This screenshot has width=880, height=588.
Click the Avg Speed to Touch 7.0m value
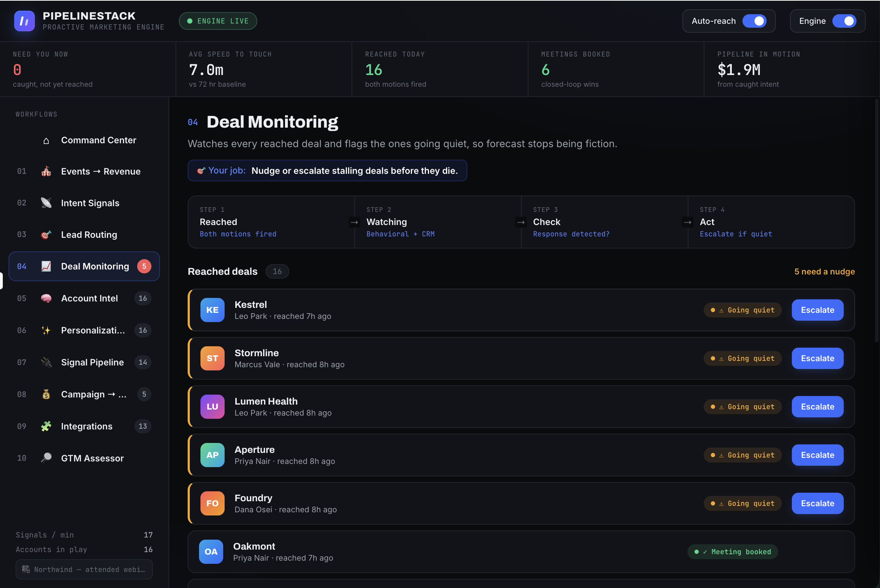click(206, 70)
